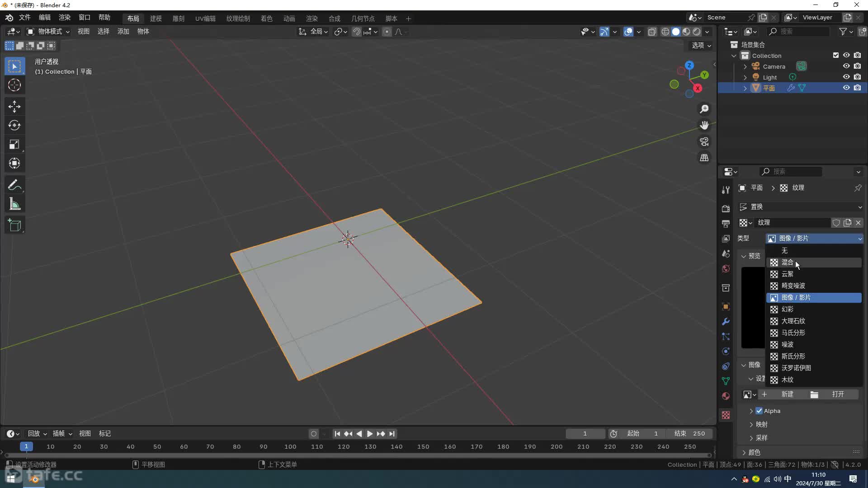Open the Texture properties tab
Viewport: 868px width, 488px height.
point(726,415)
